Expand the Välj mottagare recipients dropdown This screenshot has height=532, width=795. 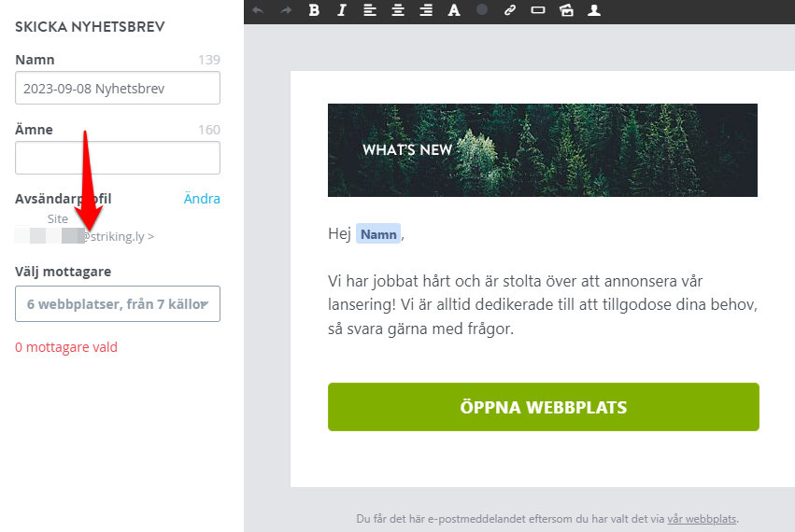point(118,304)
